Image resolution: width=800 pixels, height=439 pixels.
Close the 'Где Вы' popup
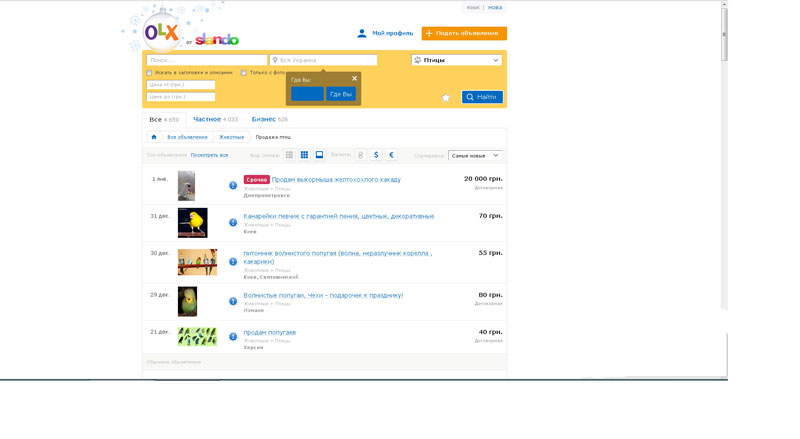(x=354, y=78)
